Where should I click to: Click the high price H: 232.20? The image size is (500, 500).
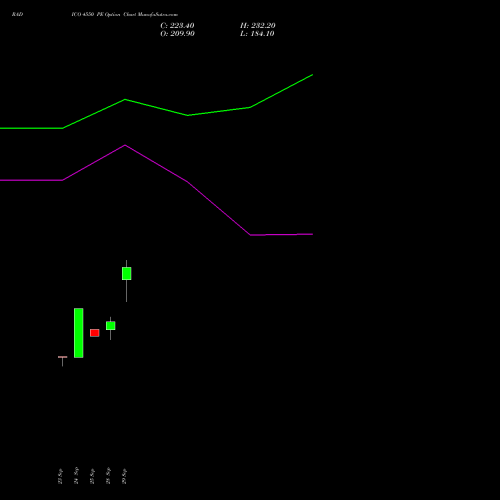(258, 25)
